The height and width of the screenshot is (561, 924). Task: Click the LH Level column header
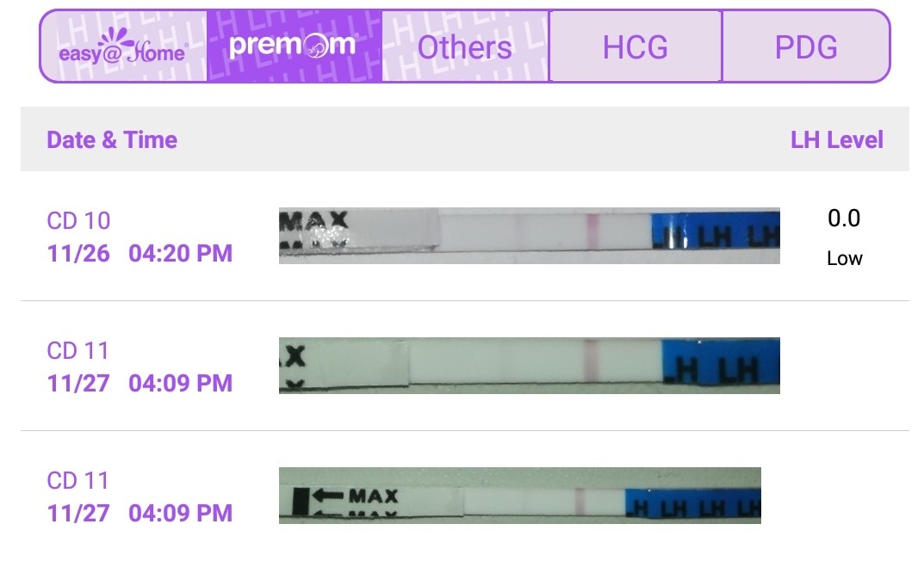[836, 140]
